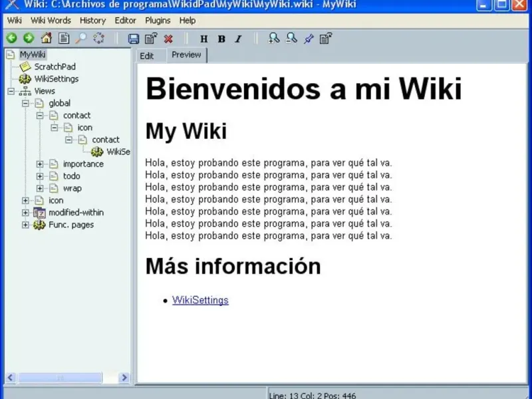The image size is (532, 399).
Task: Click the dotted circular arrows icon
Action: [x=98, y=38]
